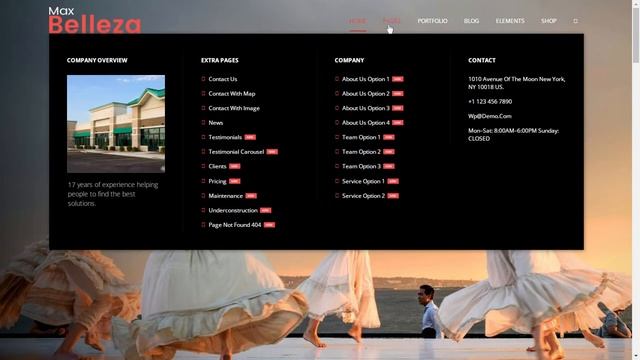
Task: Open Contact With Image link
Action: click(x=234, y=108)
